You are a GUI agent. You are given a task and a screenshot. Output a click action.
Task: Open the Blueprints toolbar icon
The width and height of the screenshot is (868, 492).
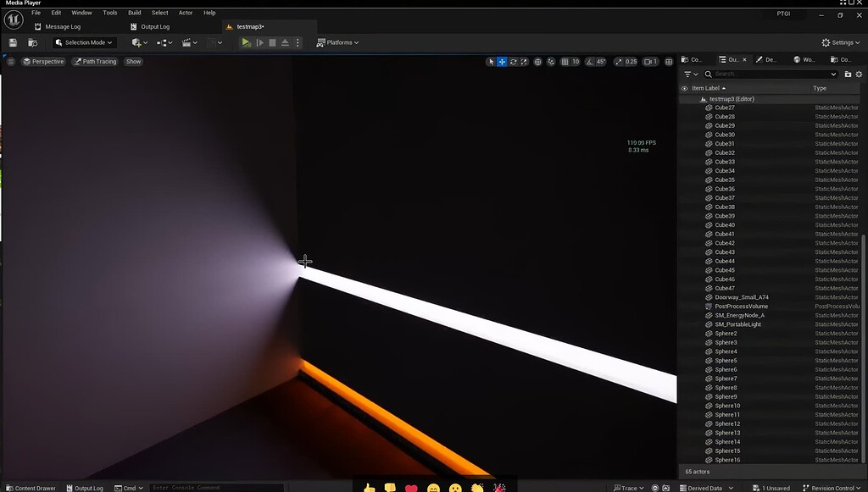163,42
